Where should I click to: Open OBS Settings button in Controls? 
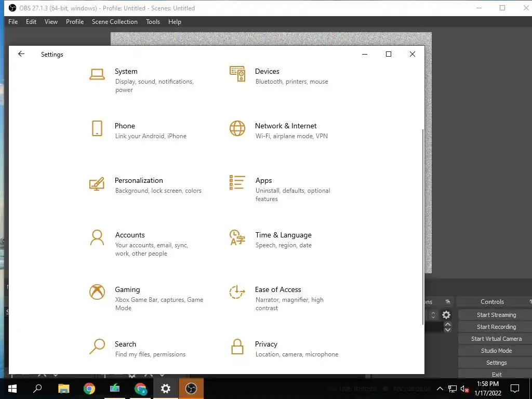click(496, 363)
